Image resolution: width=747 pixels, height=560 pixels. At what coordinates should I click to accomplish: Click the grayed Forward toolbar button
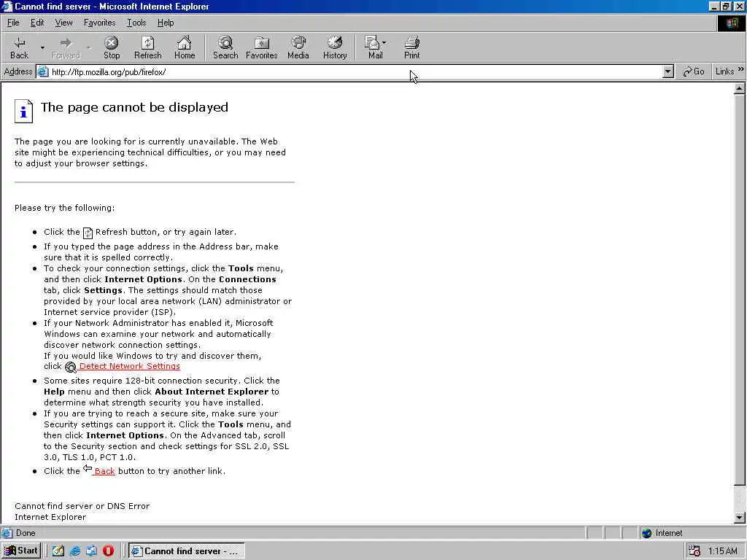pyautogui.click(x=66, y=47)
